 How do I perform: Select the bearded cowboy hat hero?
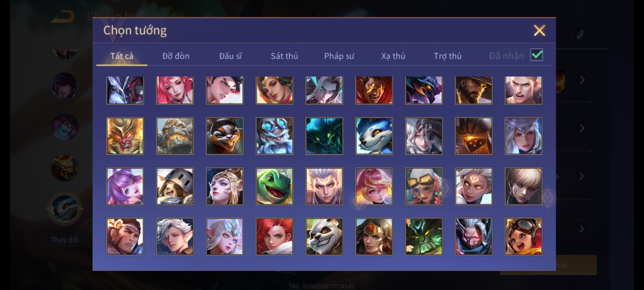pyautogui.click(x=474, y=90)
